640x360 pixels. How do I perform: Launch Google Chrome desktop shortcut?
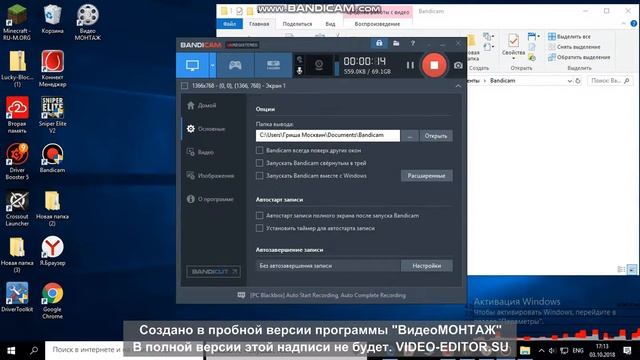click(x=52, y=301)
